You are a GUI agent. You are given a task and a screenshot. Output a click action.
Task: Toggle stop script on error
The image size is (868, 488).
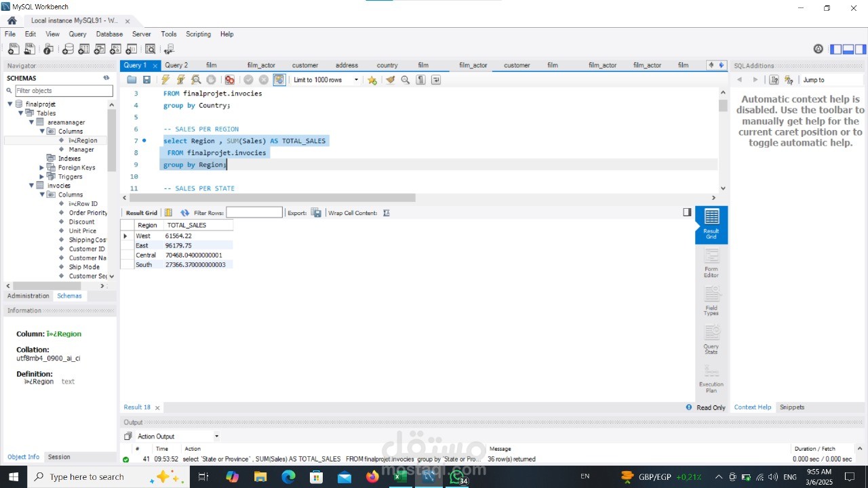230,80
